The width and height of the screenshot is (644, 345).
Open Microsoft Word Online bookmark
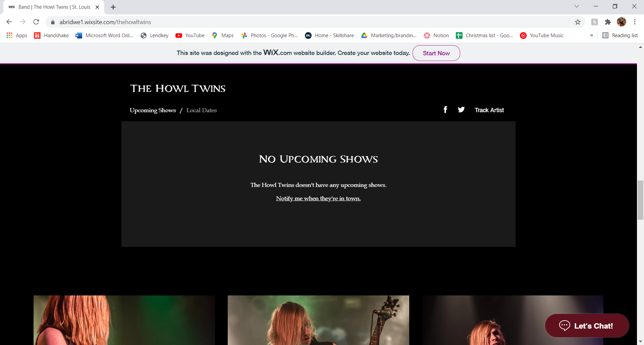[x=104, y=36]
